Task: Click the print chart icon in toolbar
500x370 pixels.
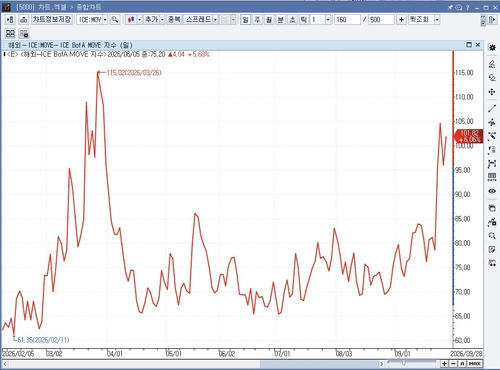Action: [23, 20]
